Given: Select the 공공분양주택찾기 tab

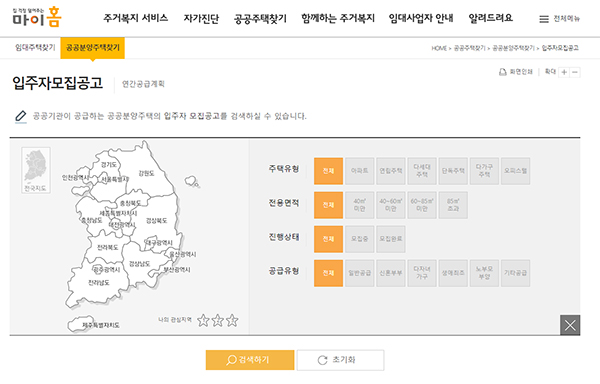Looking at the screenshot, I should pyautogui.click(x=93, y=48).
